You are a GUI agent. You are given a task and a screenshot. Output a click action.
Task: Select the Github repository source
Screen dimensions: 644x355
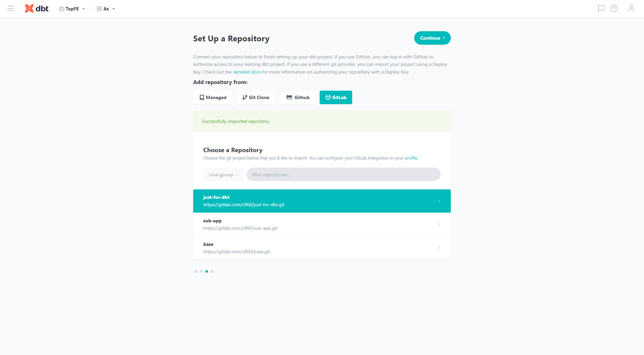298,97
